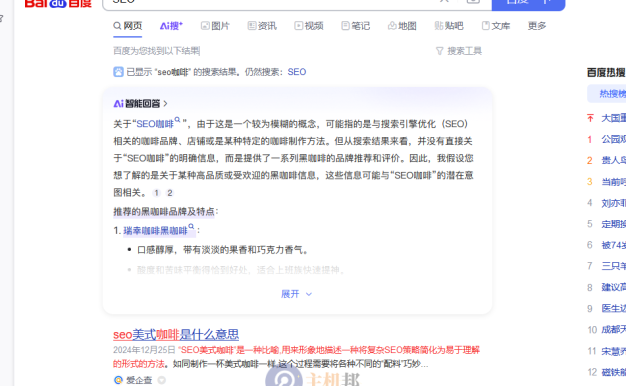Open the 爱企查 source link
The height and width of the screenshot is (386, 626).
click(x=139, y=380)
